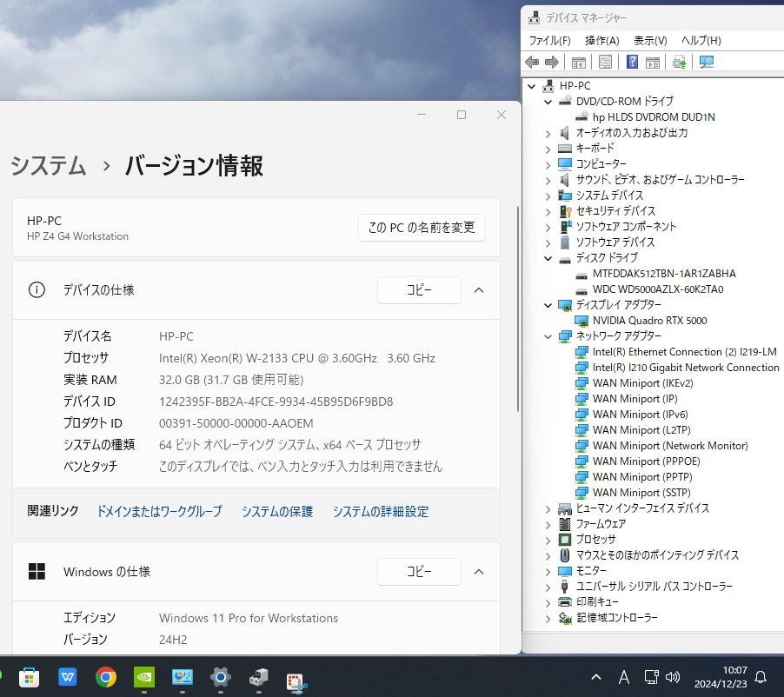Viewport: 784px width, 697px height.
Task: Open Google Chrome from taskbar
Action: pyautogui.click(x=105, y=678)
